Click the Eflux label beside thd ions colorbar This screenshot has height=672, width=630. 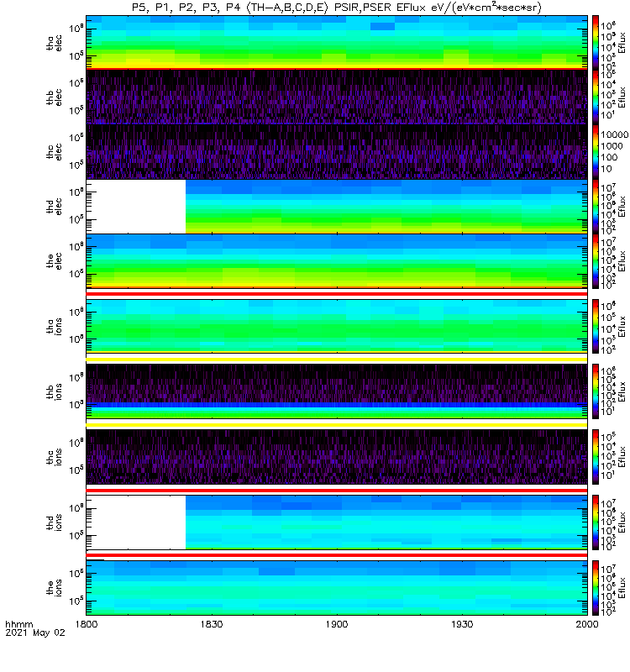coord(622,522)
